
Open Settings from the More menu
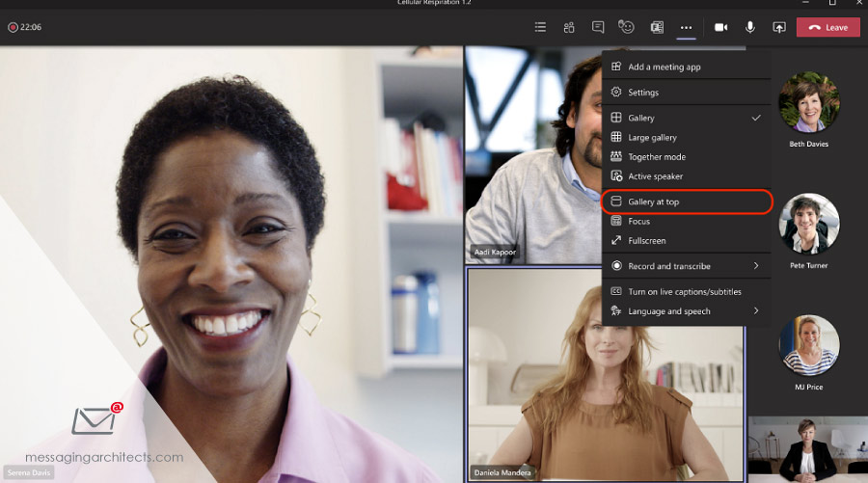coord(643,93)
